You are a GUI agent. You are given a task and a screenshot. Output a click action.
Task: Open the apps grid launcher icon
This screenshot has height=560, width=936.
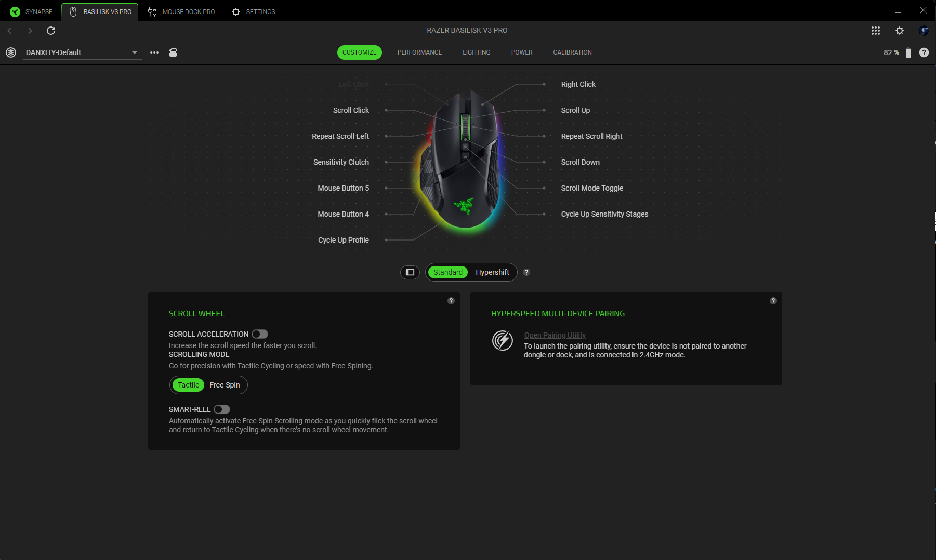pos(876,31)
